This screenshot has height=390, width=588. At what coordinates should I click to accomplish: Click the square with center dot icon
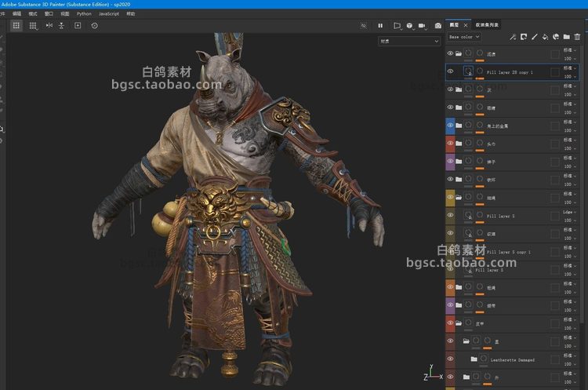tap(78, 26)
